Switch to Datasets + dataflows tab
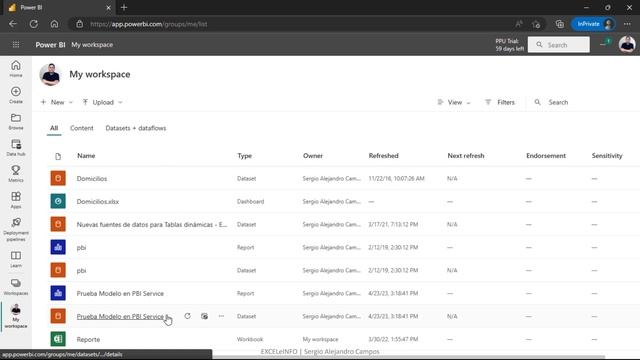 point(136,128)
